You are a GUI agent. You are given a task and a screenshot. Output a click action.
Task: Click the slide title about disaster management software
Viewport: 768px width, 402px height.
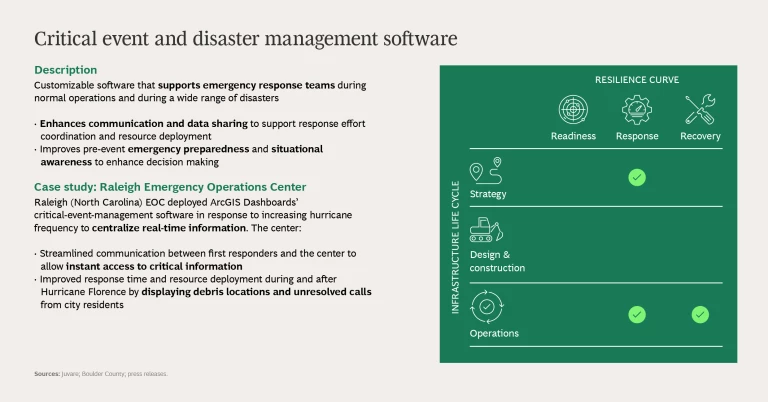tap(246, 39)
